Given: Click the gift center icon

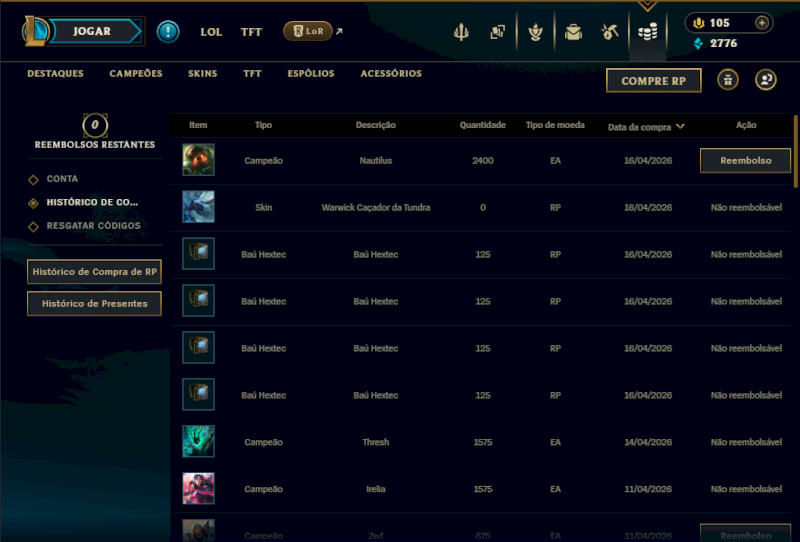Looking at the screenshot, I should pos(728,80).
